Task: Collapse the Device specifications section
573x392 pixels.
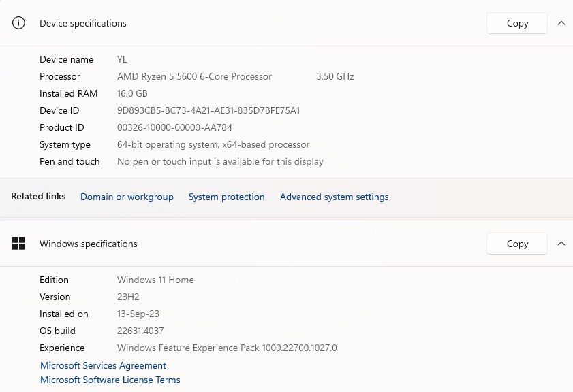Action: click(x=561, y=22)
